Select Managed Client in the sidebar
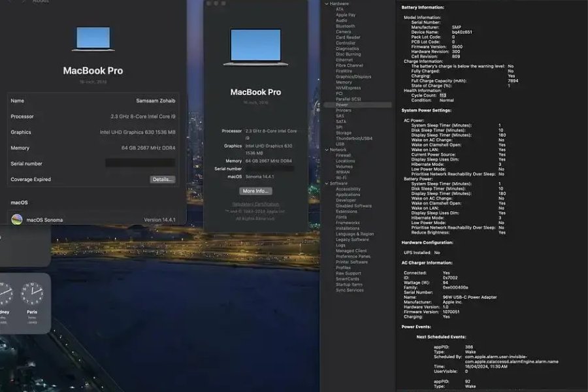The width and height of the screenshot is (588, 392). point(351,251)
